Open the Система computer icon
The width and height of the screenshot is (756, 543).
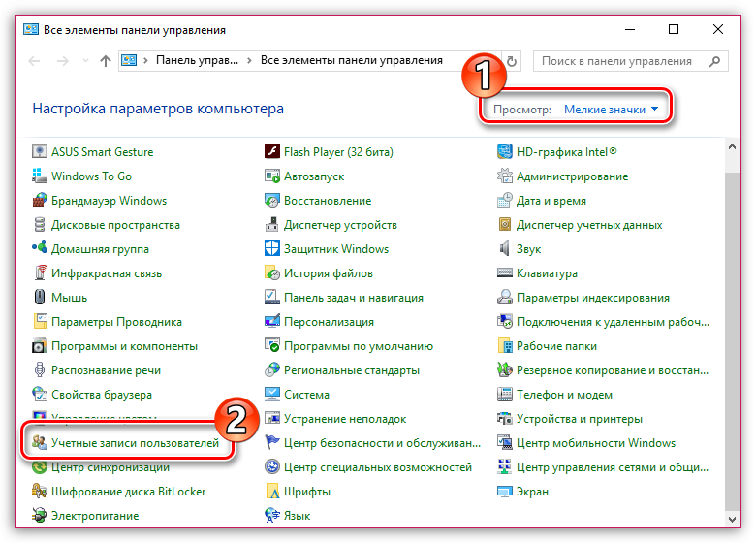[272, 394]
